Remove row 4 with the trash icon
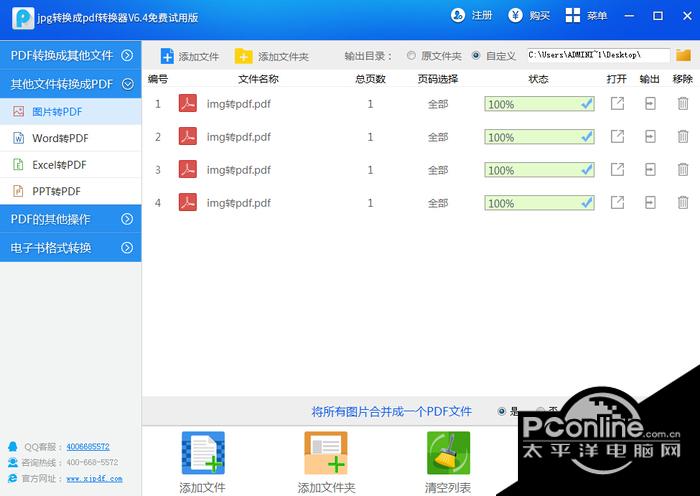 click(x=683, y=203)
